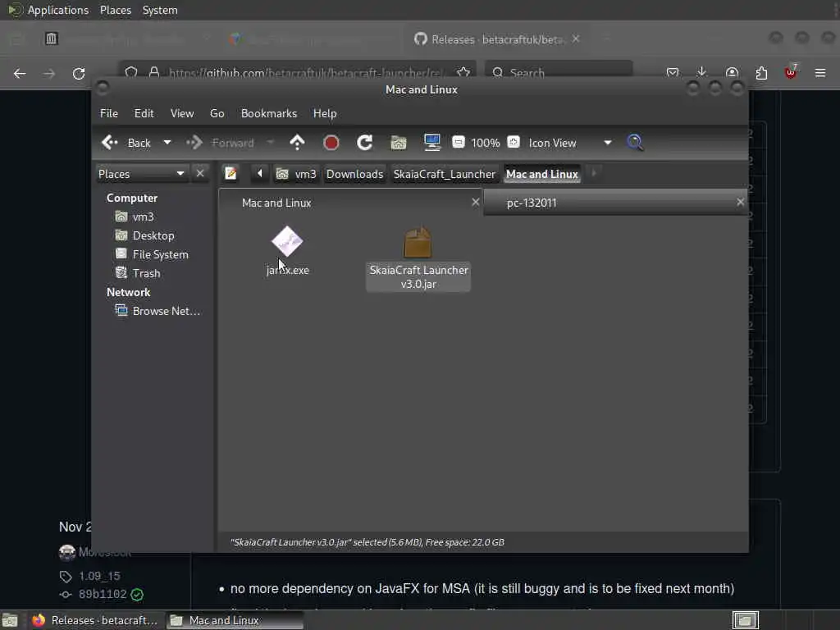
Task: Reload the current folder in file manager
Action: pyautogui.click(x=364, y=143)
